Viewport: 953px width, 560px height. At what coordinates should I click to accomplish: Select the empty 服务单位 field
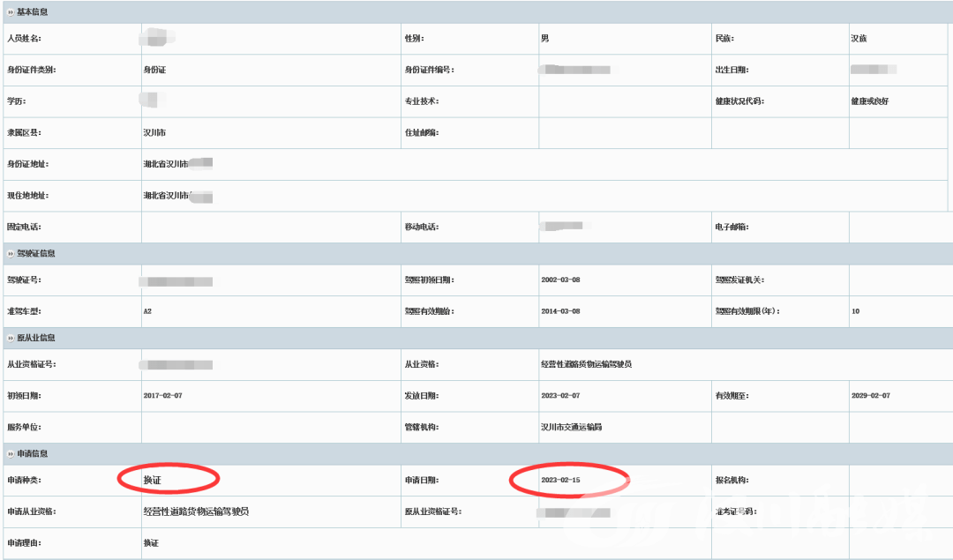tap(269, 428)
